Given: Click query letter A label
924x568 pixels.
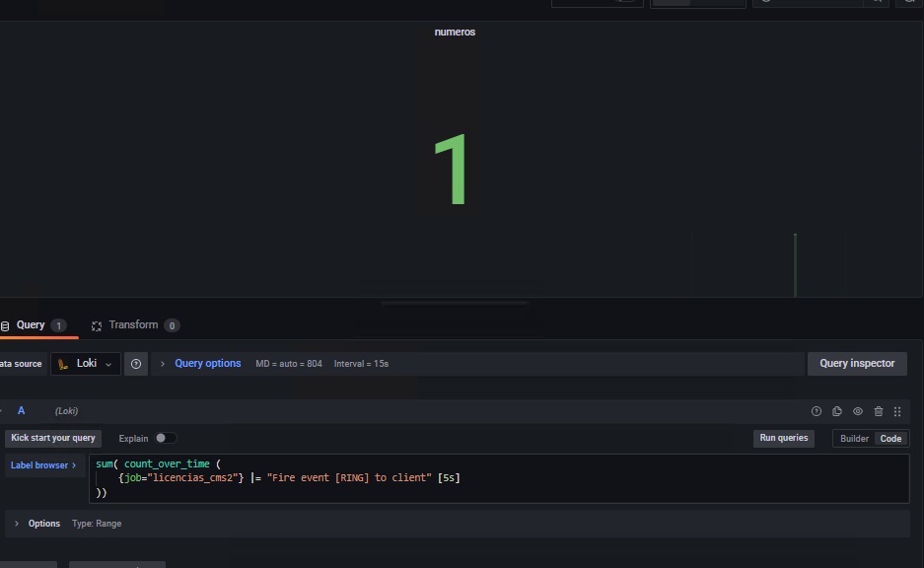Looking at the screenshot, I should [22, 410].
